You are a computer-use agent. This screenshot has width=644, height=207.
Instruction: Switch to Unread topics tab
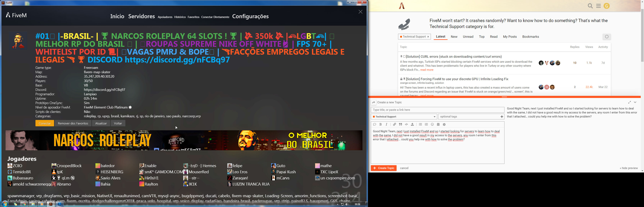click(x=468, y=37)
